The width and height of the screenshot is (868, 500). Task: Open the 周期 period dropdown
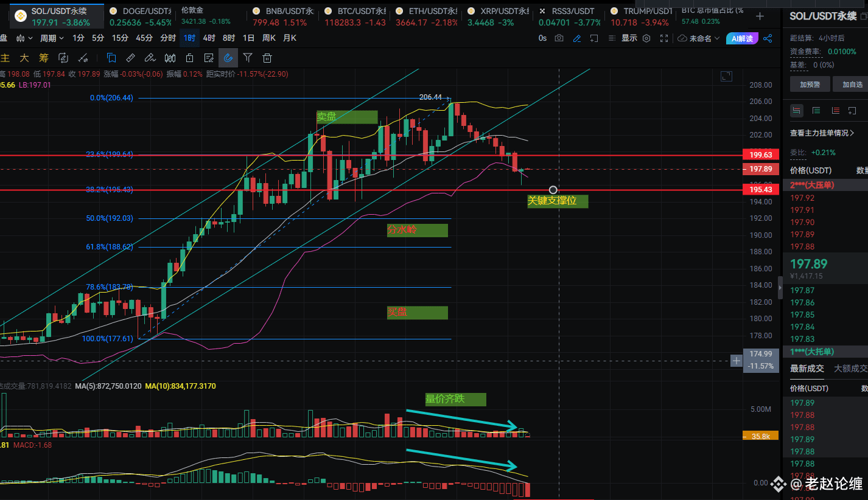click(x=52, y=38)
